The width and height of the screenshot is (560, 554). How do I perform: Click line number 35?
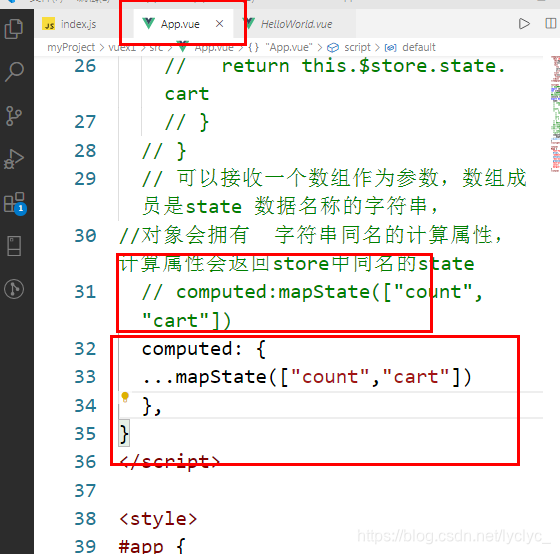coord(85,434)
